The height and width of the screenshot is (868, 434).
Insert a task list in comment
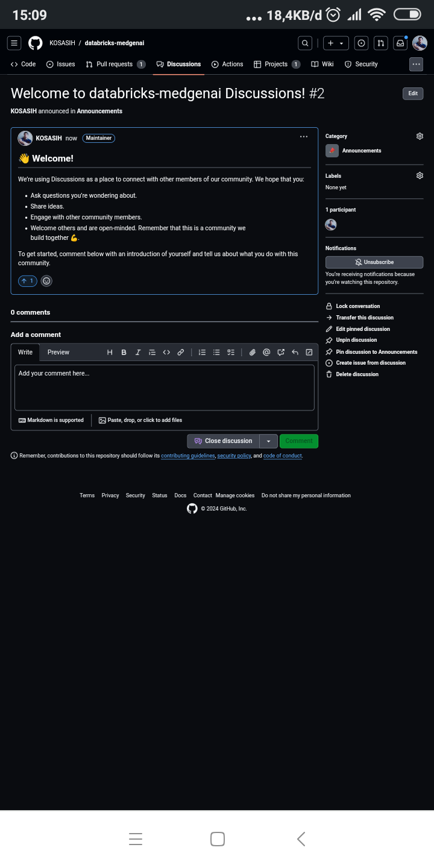click(231, 353)
